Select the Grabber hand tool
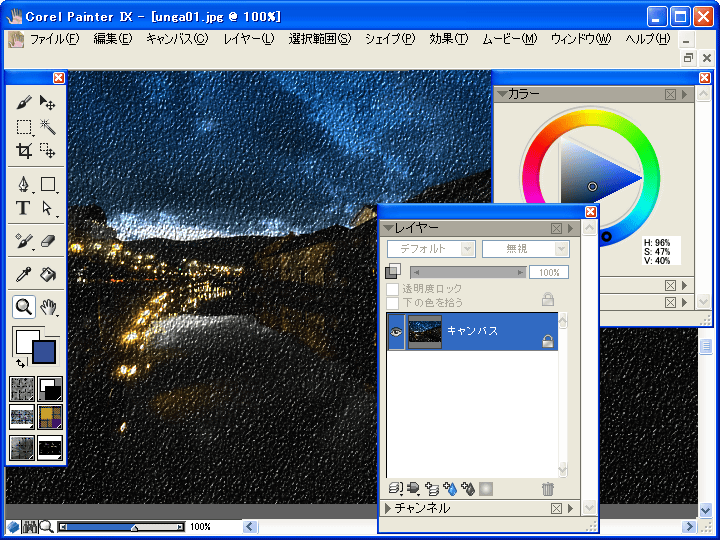The height and width of the screenshot is (540, 720). [48, 307]
